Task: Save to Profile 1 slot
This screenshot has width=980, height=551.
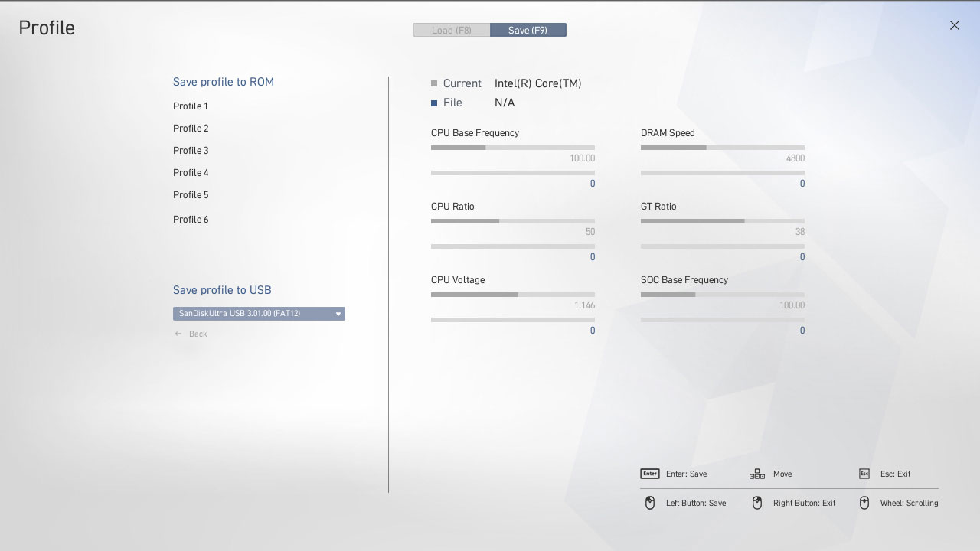Action: coord(191,106)
